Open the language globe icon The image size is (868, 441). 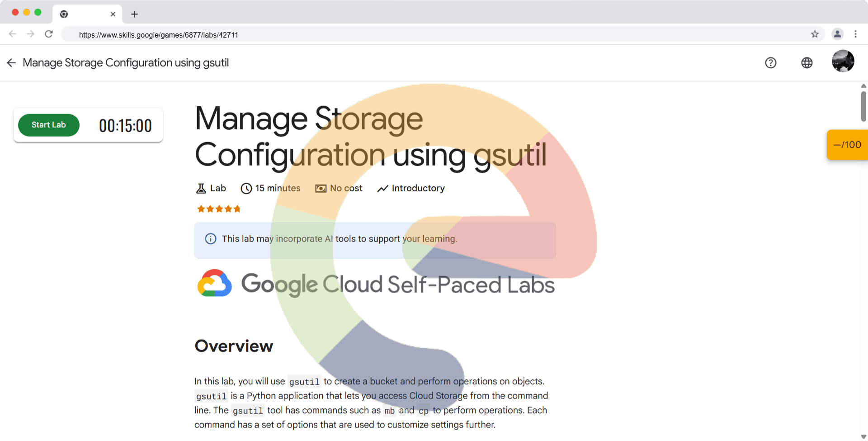(x=807, y=63)
